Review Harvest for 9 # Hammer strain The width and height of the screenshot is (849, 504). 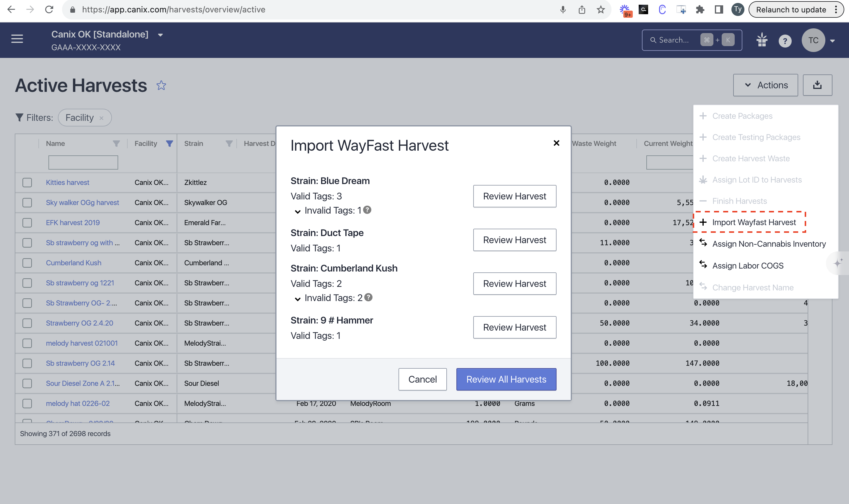pos(515,327)
